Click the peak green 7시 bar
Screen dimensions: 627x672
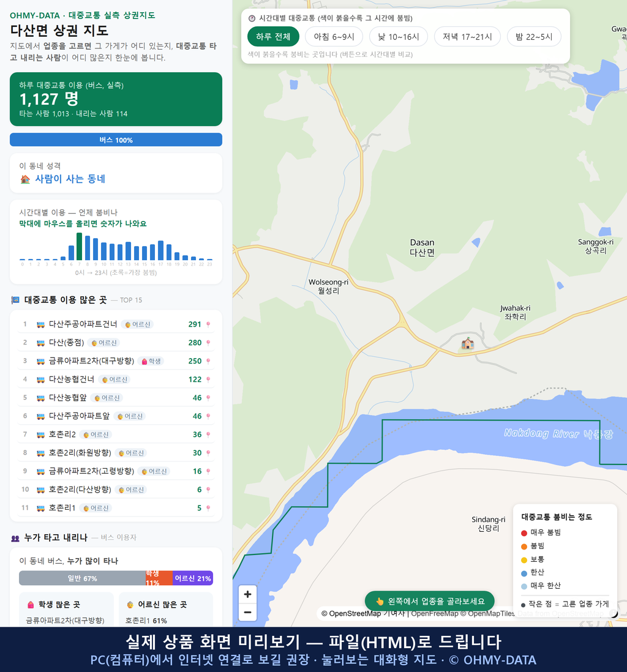(80, 247)
